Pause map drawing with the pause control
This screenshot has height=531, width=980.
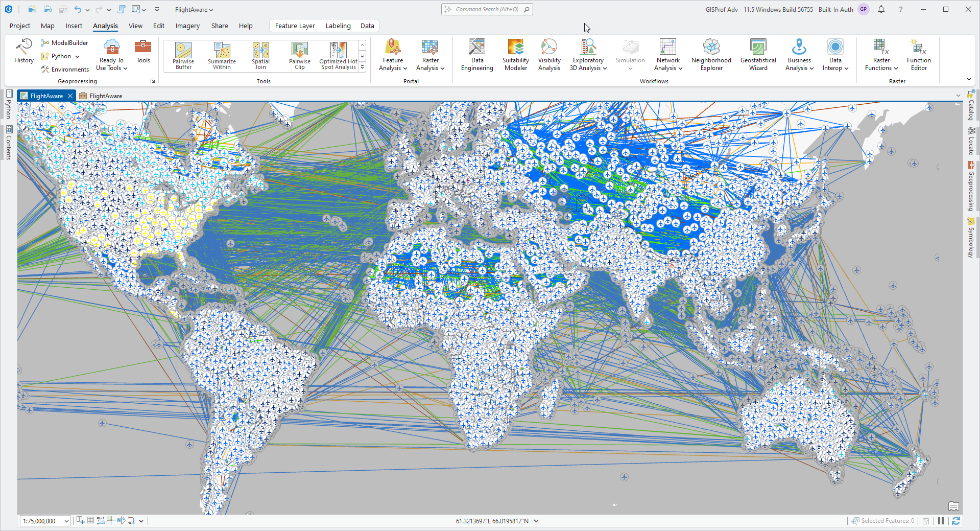(x=940, y=520)
